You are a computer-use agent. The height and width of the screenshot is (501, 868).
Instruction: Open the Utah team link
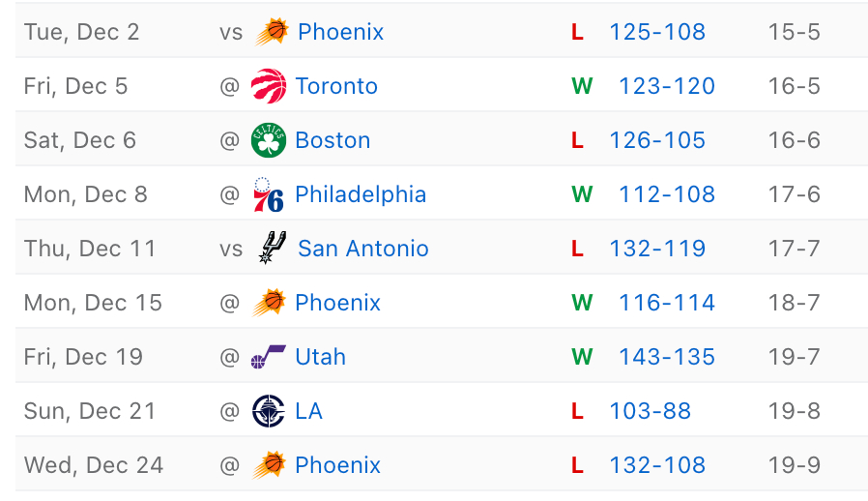tap(320, 357)
